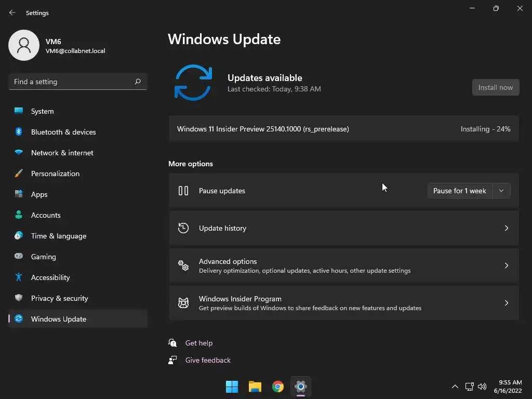Show hidden system tray icons

(x=455, y=387)
